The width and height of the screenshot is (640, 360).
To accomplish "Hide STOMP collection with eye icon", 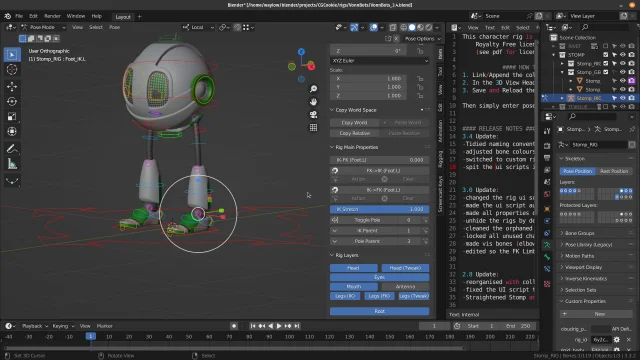I will pyautogui.click(x=622, y=55).
